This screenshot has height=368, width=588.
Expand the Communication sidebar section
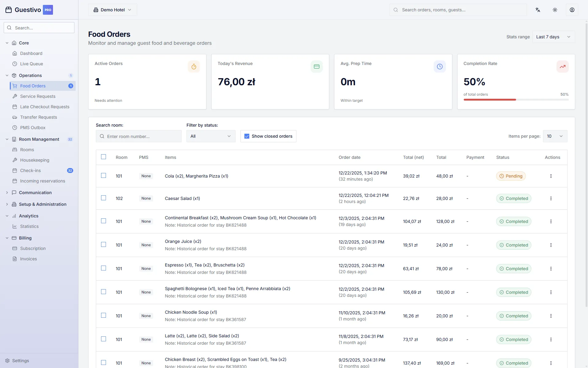pos(35,193)
